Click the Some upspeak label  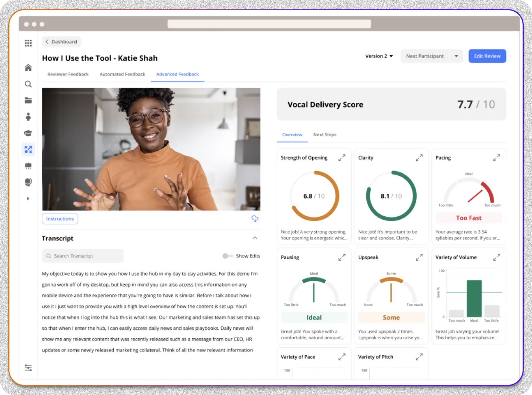click(x=391, y=317)
